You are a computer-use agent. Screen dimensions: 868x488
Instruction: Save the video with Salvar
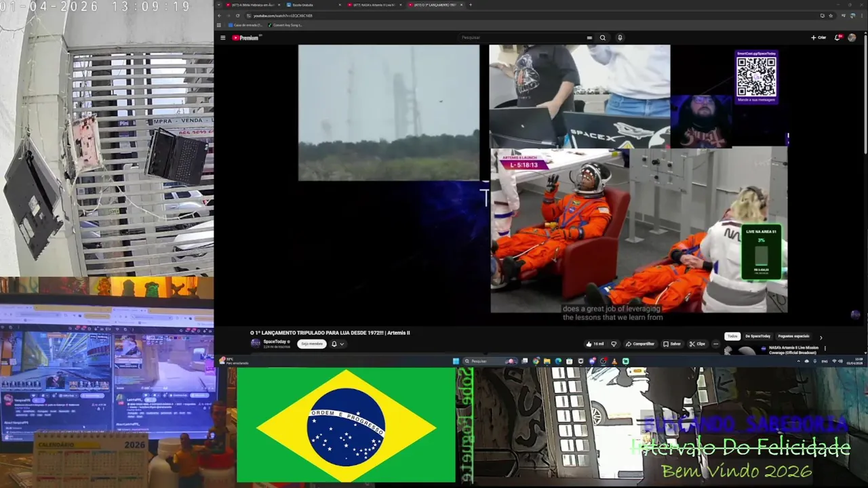(672, 344)
